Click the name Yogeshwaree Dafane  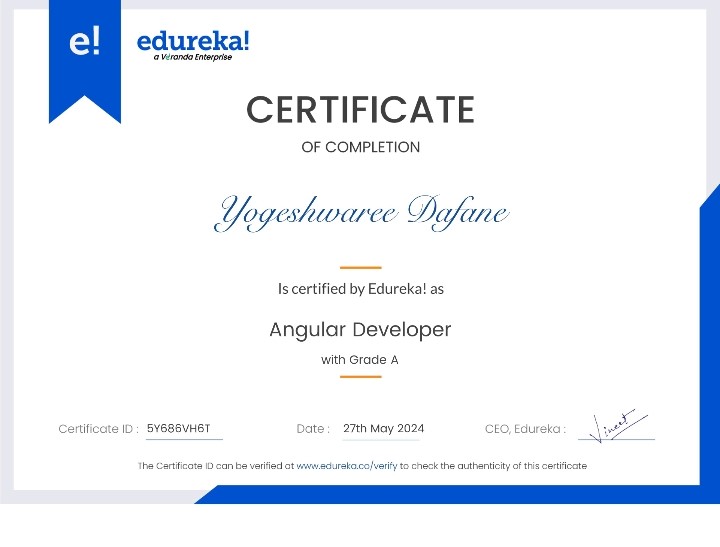pyautogui.click(x=361, y=213)
